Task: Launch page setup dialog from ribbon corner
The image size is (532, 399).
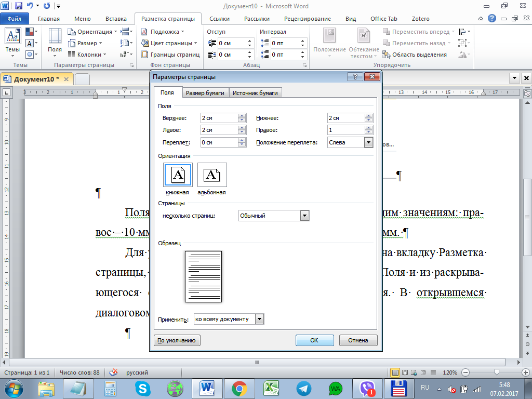Action: (x=131, y=65)
